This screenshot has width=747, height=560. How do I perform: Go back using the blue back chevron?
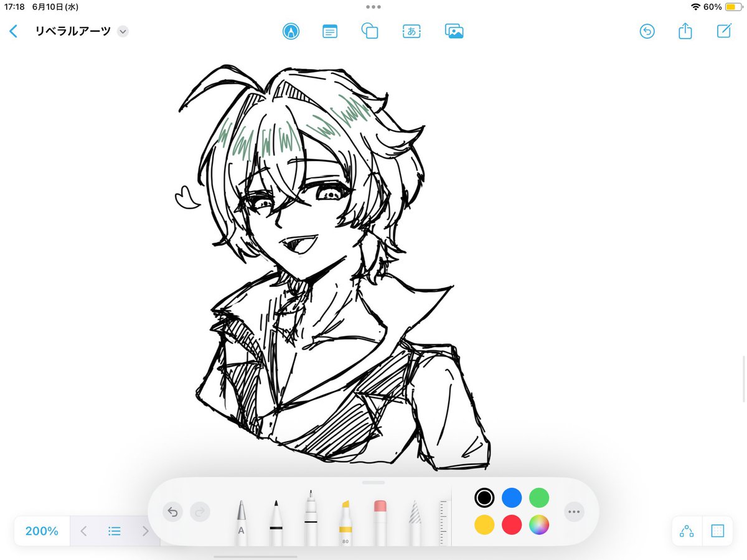click(x=14, y=31)
